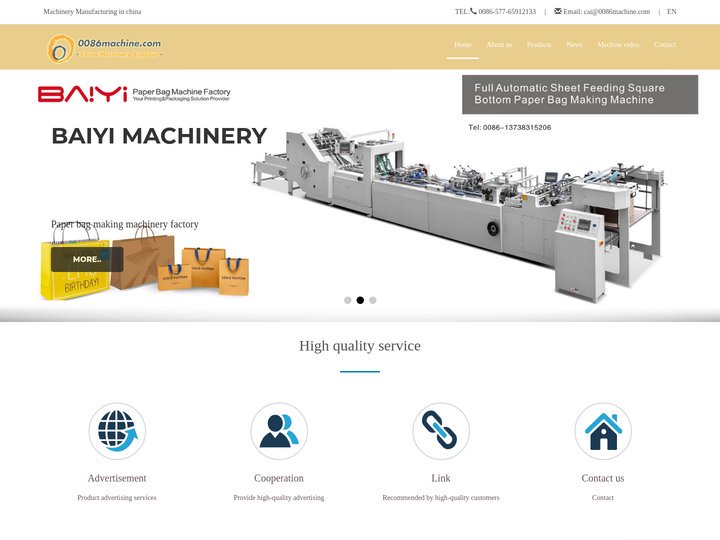This screenshot has width=720, height=540.
Task: Click the people Cooperation icon
Action: coord(279,431)
